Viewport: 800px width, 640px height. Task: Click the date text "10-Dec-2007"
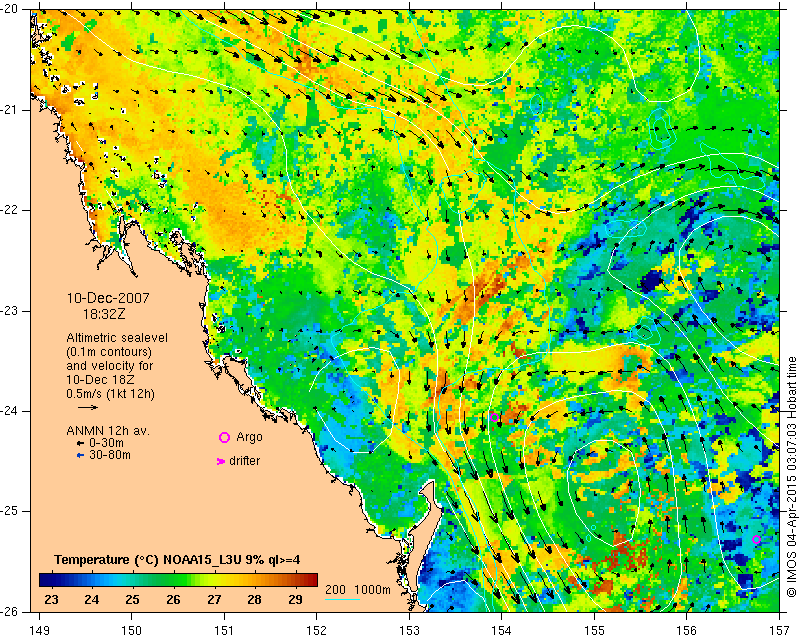(108, 298)
